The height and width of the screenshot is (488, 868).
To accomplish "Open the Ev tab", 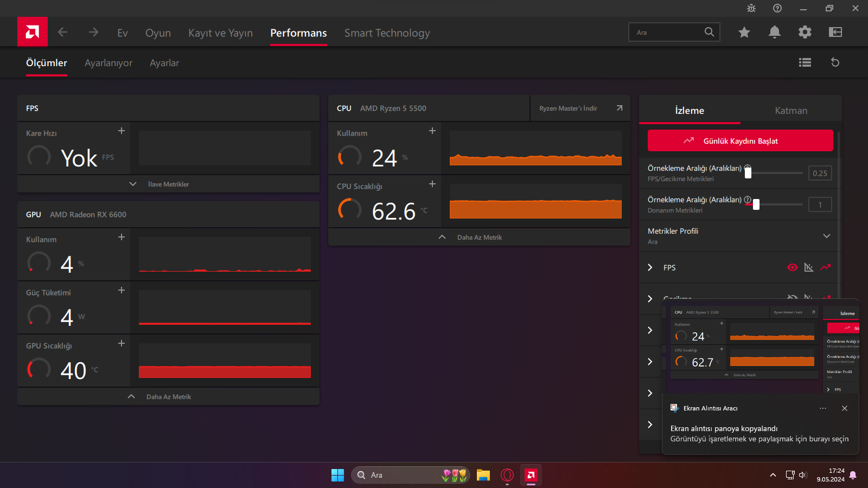I will click(x=123, y=33).
